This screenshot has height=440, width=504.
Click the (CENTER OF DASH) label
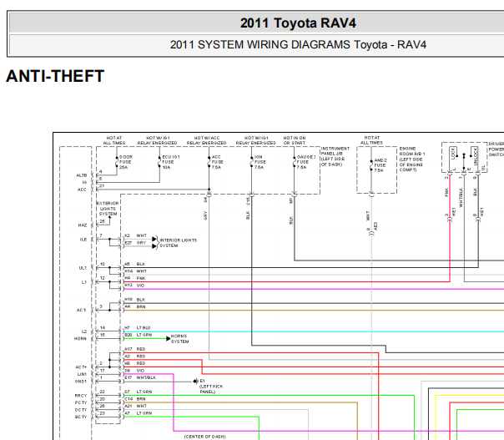(204, 437)
